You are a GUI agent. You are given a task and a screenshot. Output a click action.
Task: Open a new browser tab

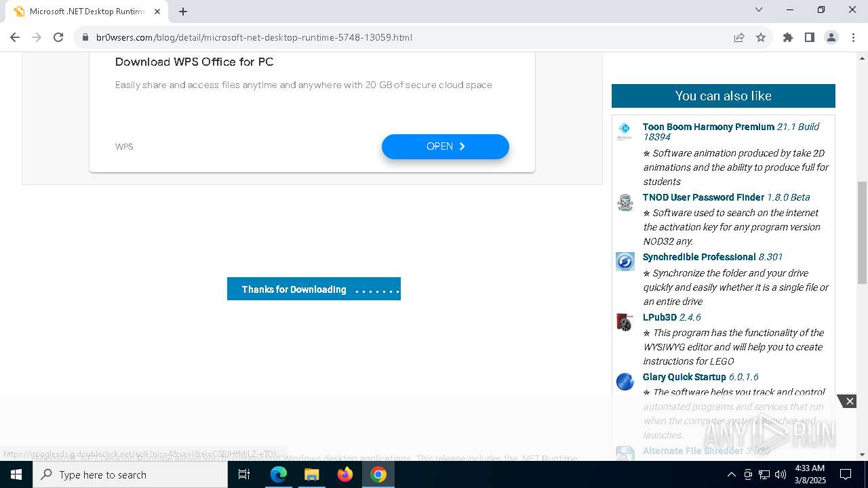pos(183,11)
